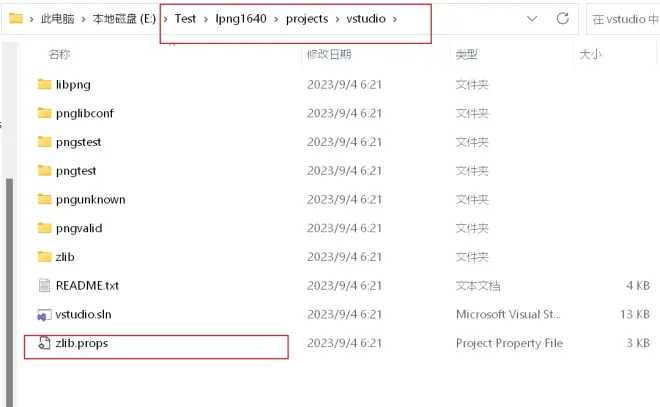Select the pnglibconf folder name

pos(85,113)
